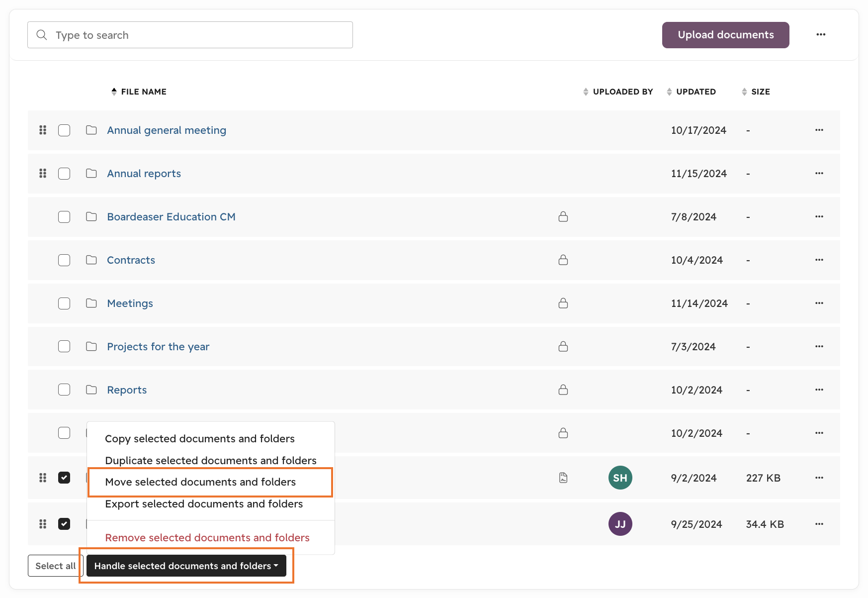Open row actions menu for Reports
This screenshot has width=868, height=598.
point(819,390)
